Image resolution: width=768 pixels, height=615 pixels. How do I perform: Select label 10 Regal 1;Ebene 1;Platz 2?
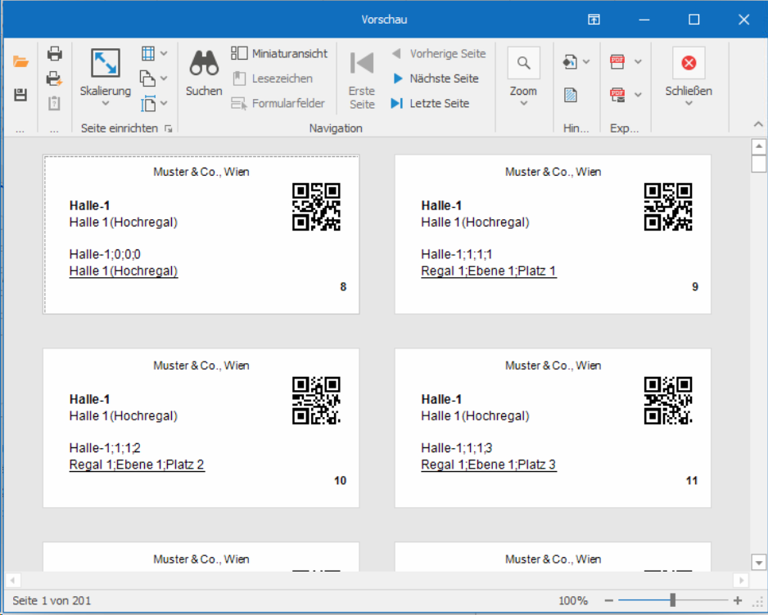(201, 428)
